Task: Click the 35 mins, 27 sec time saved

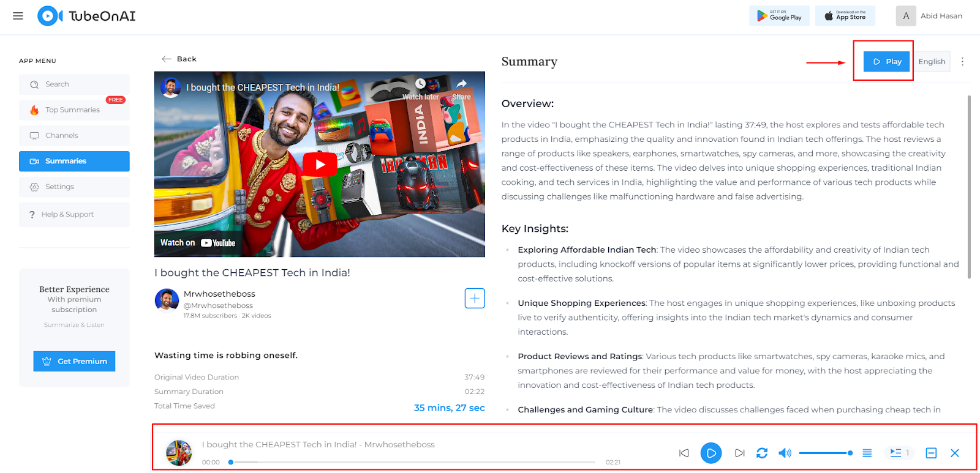Action: point(449,408)
